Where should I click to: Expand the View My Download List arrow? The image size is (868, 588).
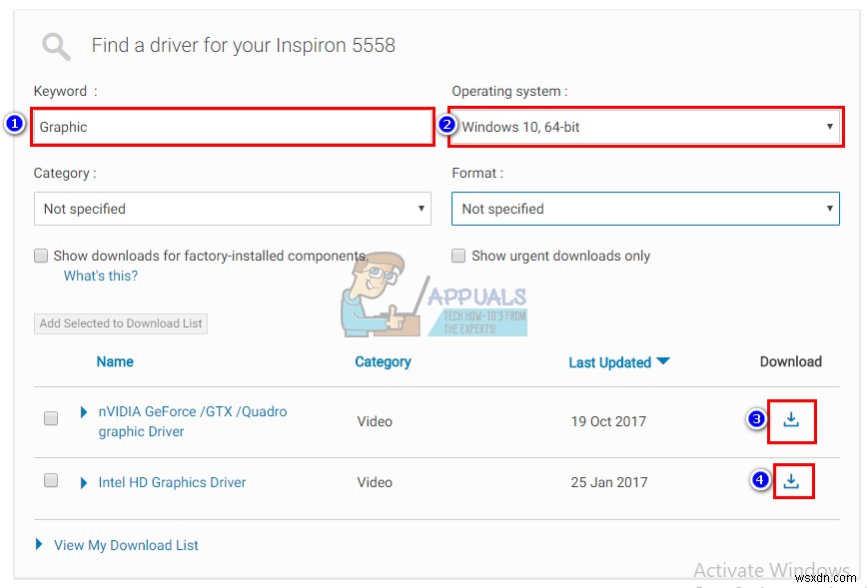tap(39, 544)
